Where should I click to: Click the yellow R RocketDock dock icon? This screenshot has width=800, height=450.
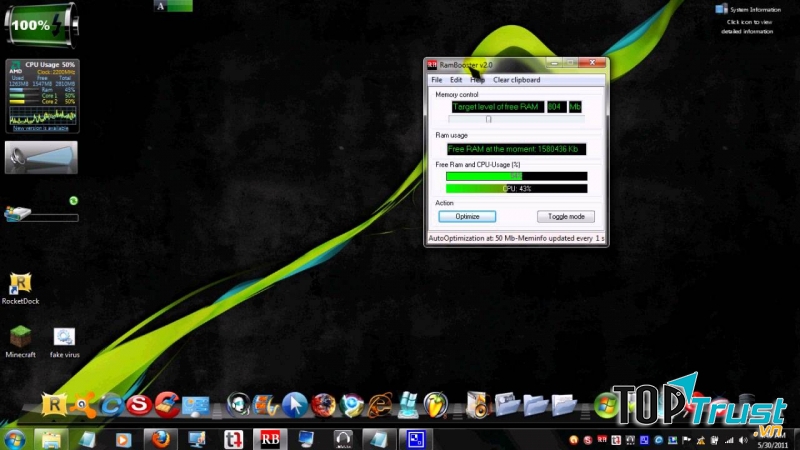(x=54, y=405)
